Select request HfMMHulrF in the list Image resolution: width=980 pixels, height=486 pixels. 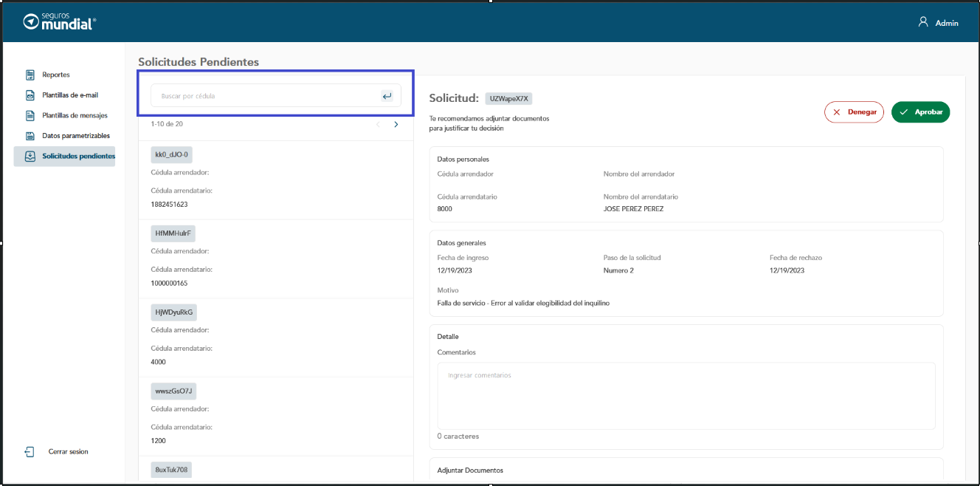173,233
